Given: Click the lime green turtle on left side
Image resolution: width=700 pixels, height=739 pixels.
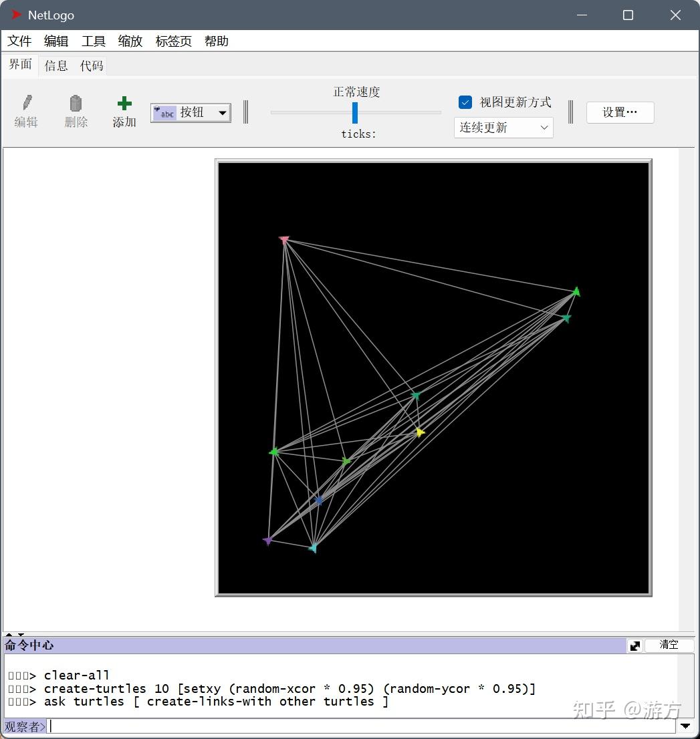Looking at the screenshot, I should (274, 452).
